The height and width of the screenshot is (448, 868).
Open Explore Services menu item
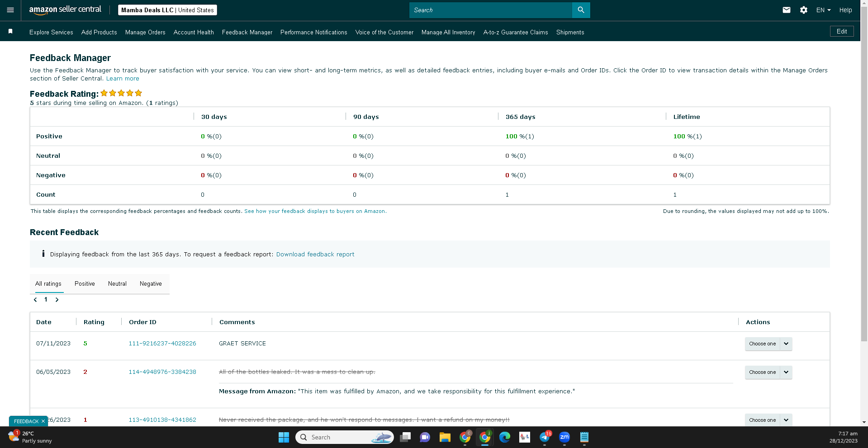(51, 32)
